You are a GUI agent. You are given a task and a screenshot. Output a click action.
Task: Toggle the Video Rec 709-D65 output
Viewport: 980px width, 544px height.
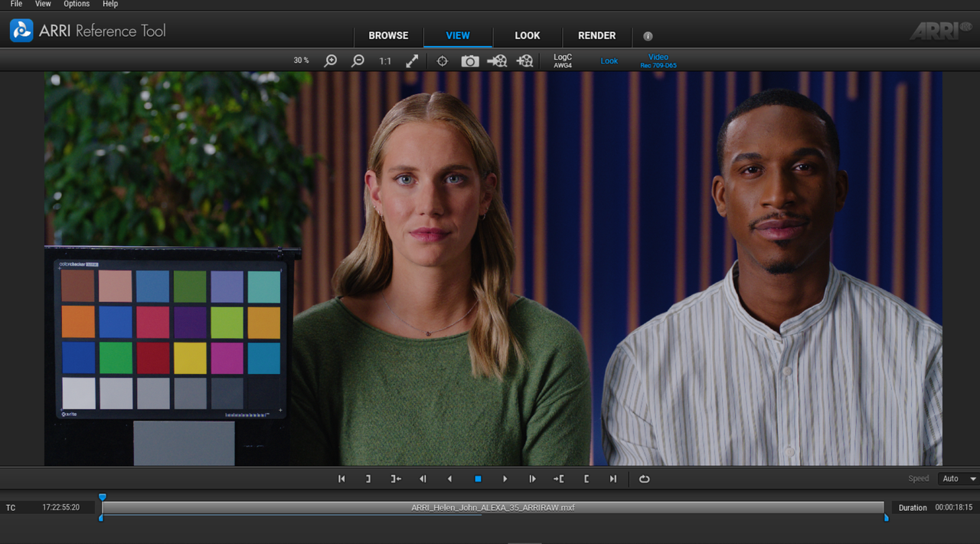tap(658, 61)
